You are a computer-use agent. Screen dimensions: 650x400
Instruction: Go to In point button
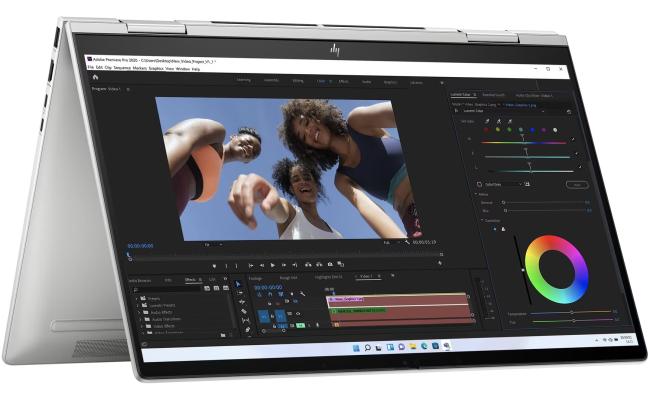[251, 265]
